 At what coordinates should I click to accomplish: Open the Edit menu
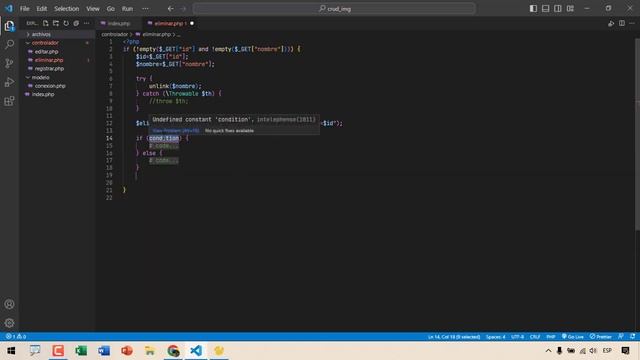click(42, 9)
